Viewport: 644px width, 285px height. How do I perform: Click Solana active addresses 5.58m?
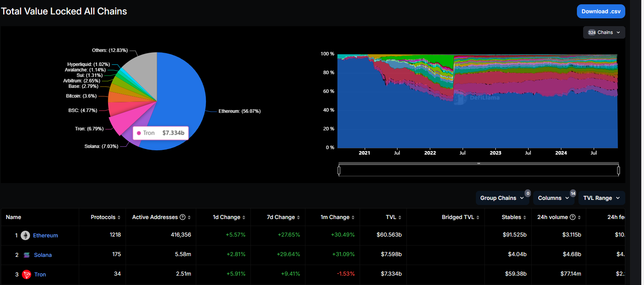coord(183,254)
